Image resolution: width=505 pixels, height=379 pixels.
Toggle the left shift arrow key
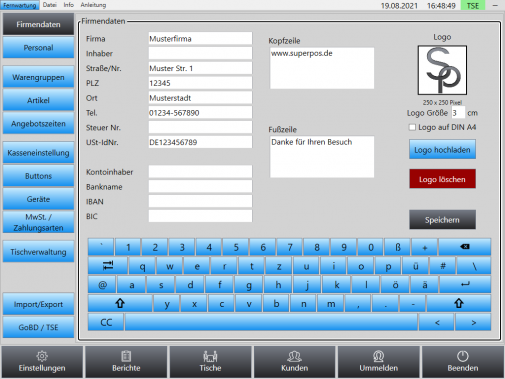[x=120, y=303]
